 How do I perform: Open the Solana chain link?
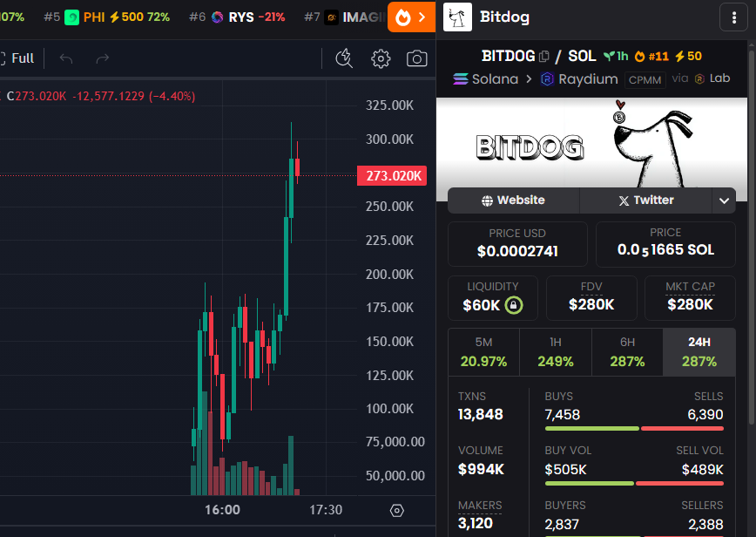pyautogui.click(x=485, y=78)
